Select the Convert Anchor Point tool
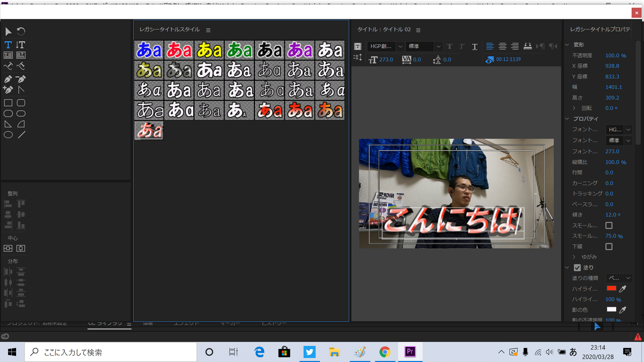Screen dimensions: 644x362 pyautogui.click(x=21, y=90)
